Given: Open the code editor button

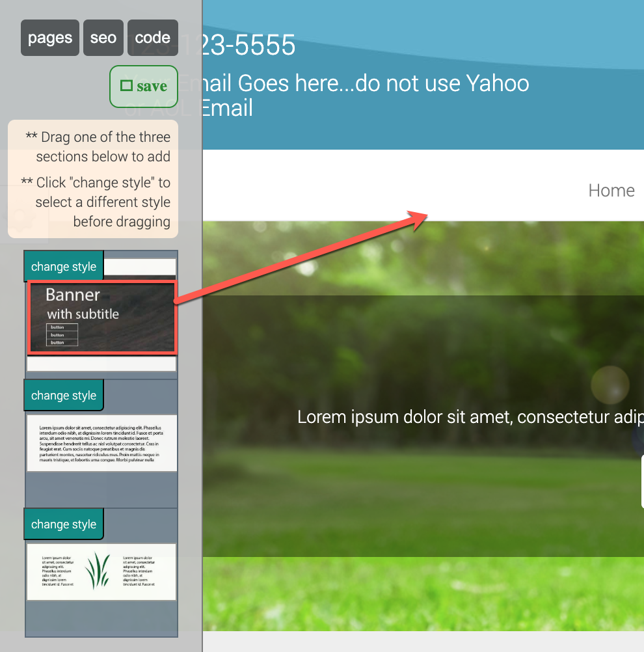Looking at the screenshot, I should [x=153, y=38].
